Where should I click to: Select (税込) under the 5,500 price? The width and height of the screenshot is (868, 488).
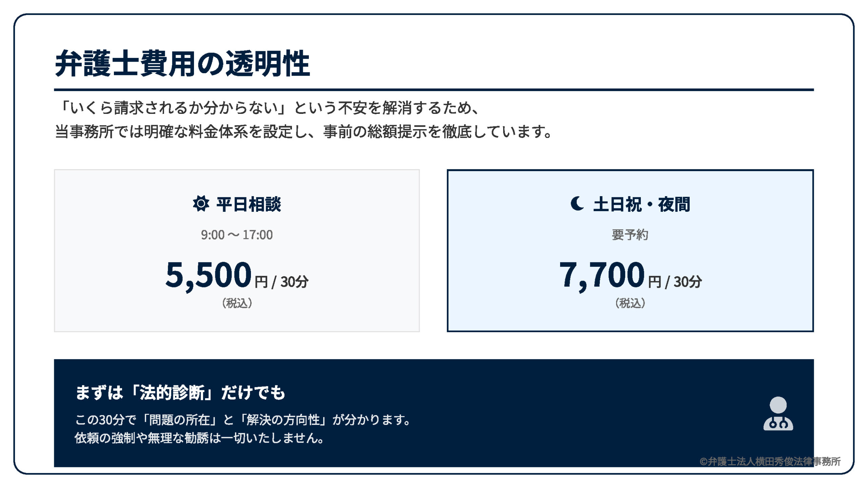click(237, 303)
